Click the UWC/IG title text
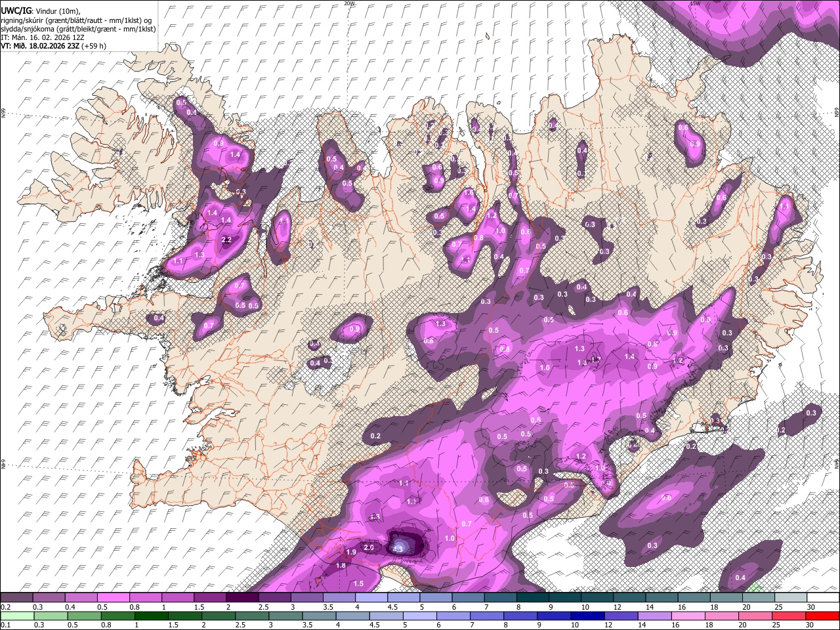The height and width of the screenshot is (630, 840). [x=16, y=10]
